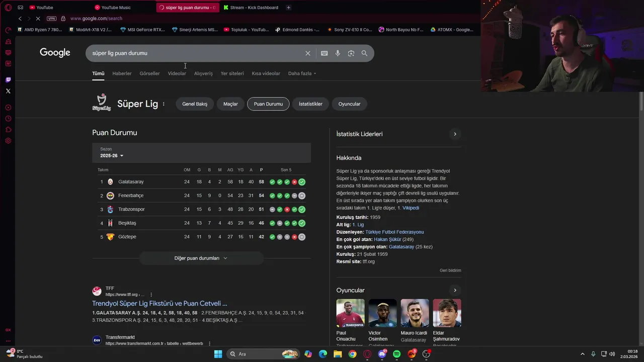
Task: Open history clock icon in sidebar
Action: click(8, 119)
